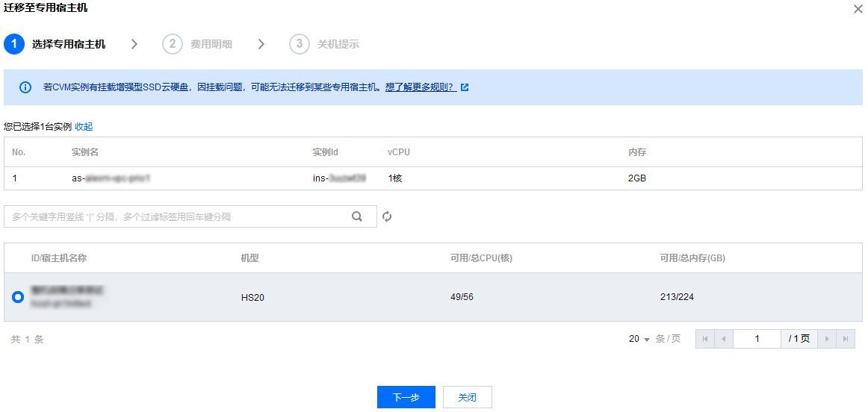Go to first page pagination arrow
868x412 pixels.
704,339
